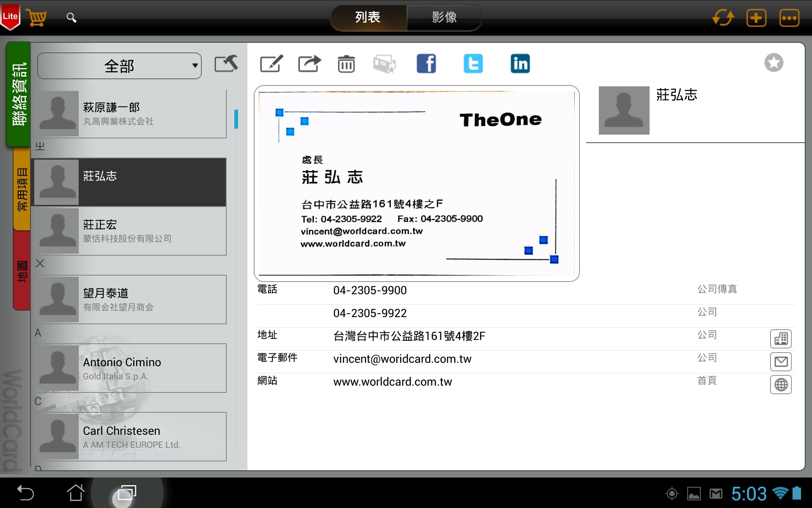This screenshot has height=508, width=812.
Task: Open the Facebook icon
Action: (426, 64)
